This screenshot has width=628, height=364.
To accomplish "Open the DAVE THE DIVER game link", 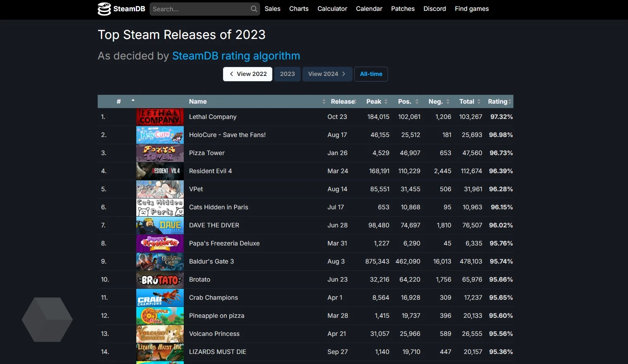I will point(214,225).
